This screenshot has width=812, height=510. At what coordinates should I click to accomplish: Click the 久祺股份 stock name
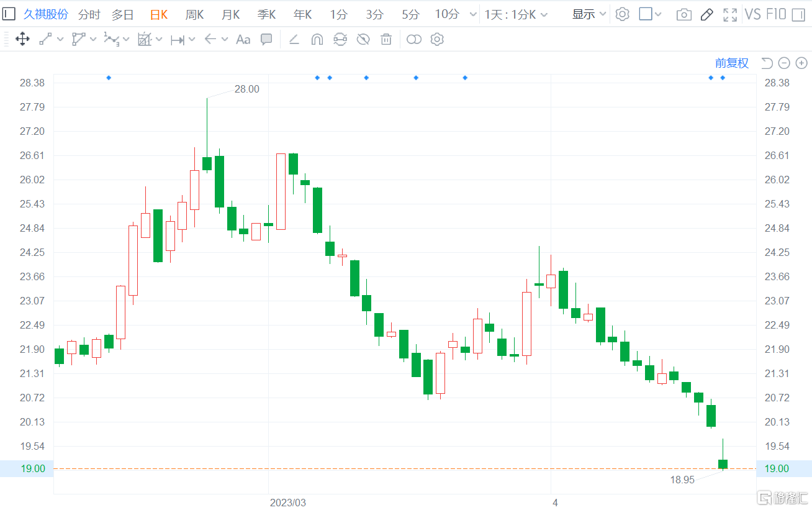click(x=46, y=14)
